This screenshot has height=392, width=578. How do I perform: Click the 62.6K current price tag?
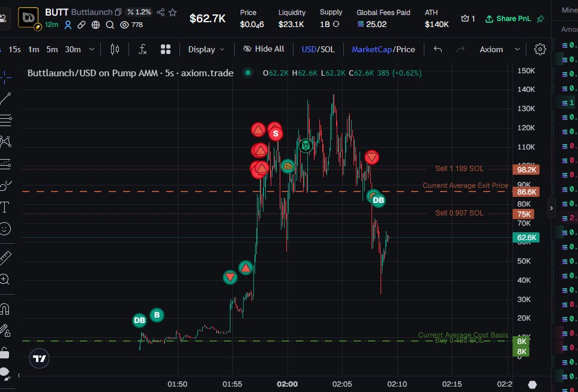tap(526, 238)
